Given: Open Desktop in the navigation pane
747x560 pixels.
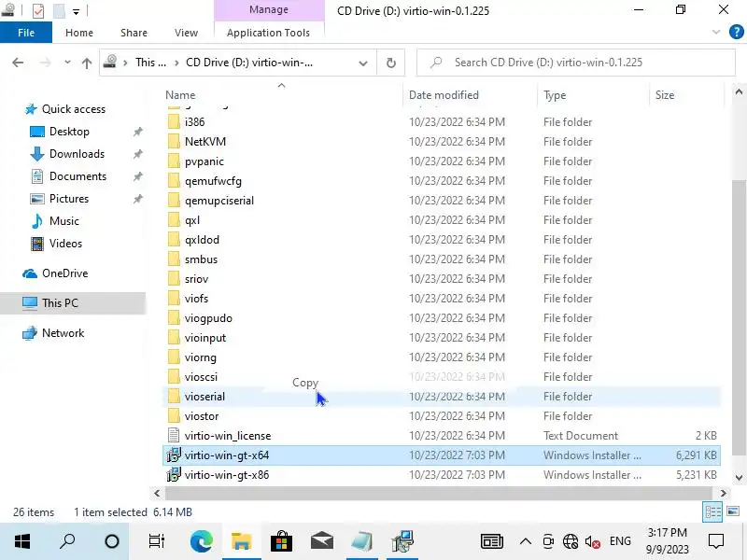Looking at the screenshot, I should (69, 132).
